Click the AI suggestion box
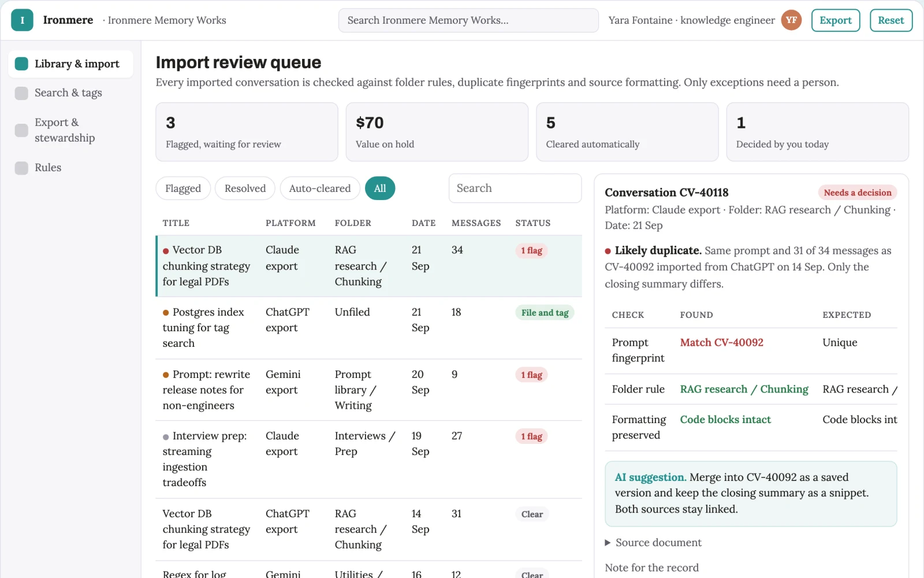This screenshot has width=924, height=578. pos(751,494)
